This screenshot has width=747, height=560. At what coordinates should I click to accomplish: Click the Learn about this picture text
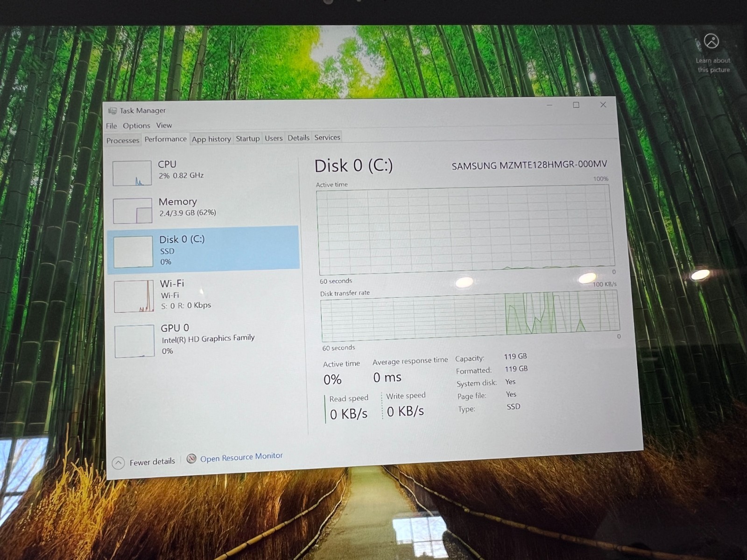point(713,65)
